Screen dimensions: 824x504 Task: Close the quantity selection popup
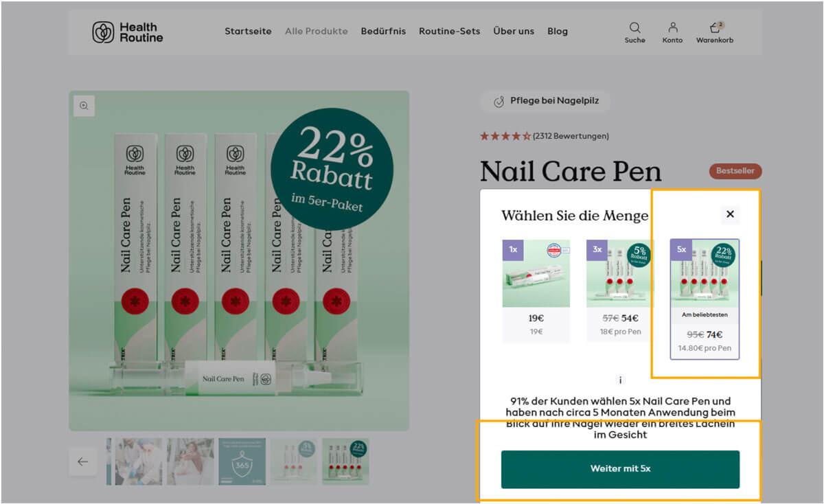coord(730,214)
